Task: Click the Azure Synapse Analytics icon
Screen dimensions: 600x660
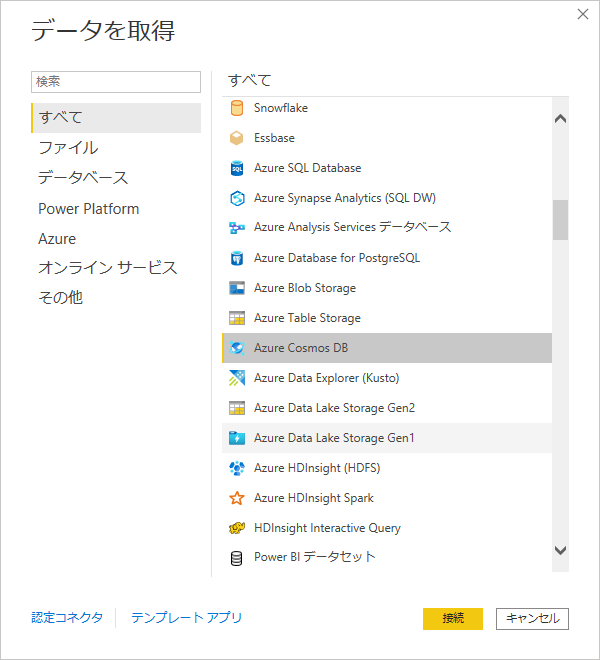Action: (x=237, y=198)
